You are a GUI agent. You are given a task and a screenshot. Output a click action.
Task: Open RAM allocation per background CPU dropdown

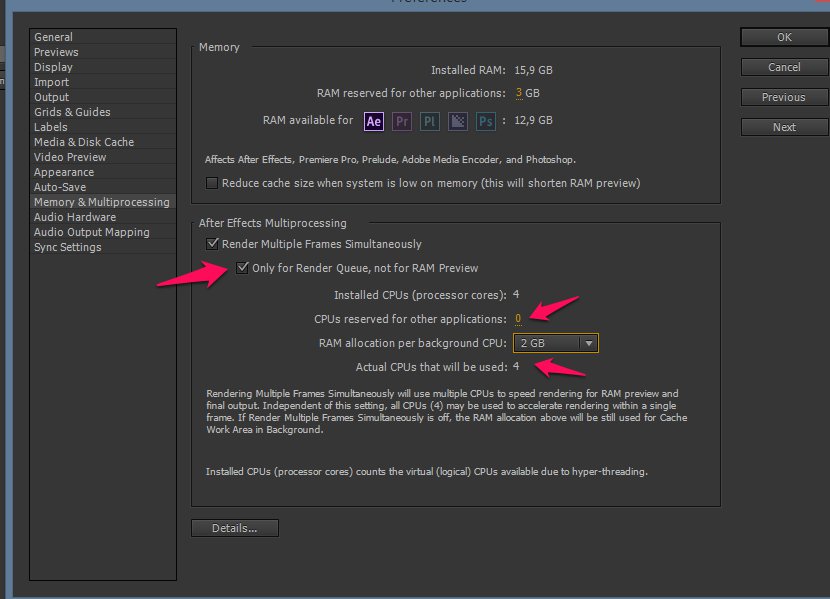(556, 343)
